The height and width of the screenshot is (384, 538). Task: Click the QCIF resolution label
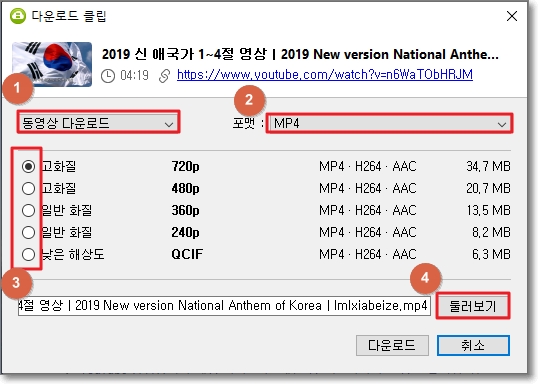187,254
